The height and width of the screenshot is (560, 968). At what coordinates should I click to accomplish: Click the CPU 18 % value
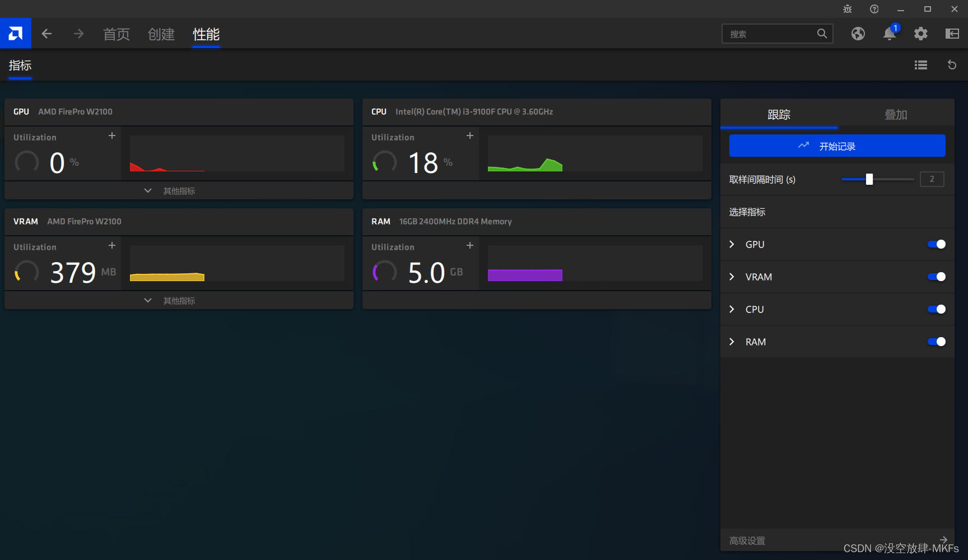click(430, 163)
